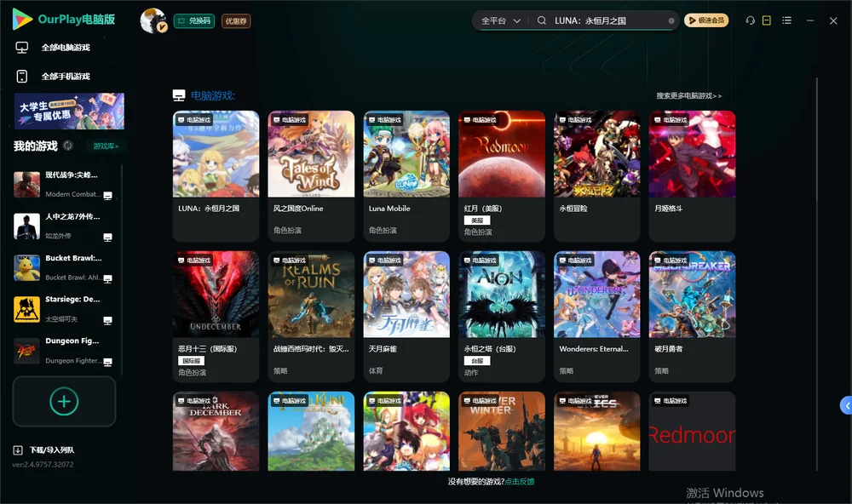This screenshot has height=504, width=852.
Task: Refresh my games with the circular icon
Action: (x=68, y=146)
